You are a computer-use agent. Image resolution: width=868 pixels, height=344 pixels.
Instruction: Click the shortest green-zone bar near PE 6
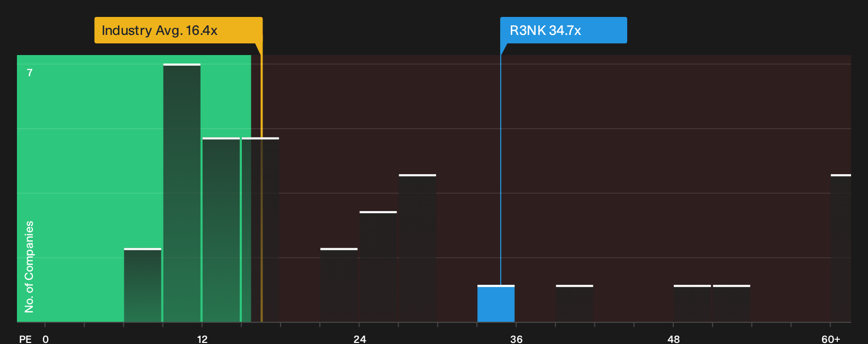(x=143, y=285)
